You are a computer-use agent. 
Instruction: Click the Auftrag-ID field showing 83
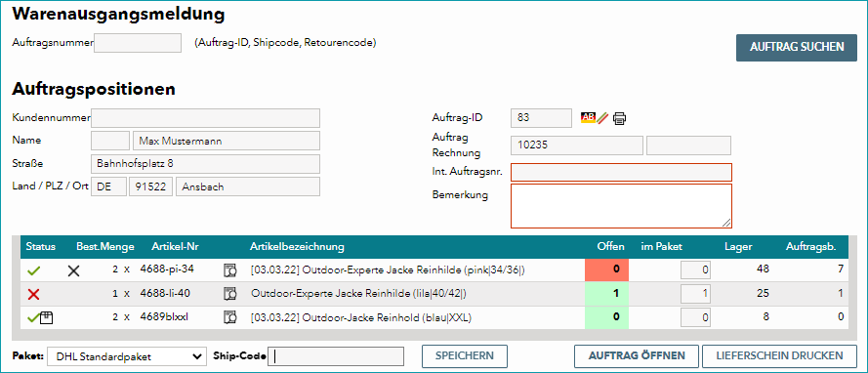pos(541,117)
